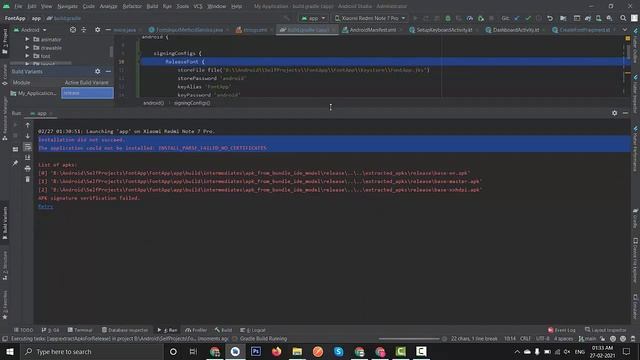The height and width of the screenshot is (360, 640).
Task: Toggle soft-wrap in Run console
Action: pos(27,147)
